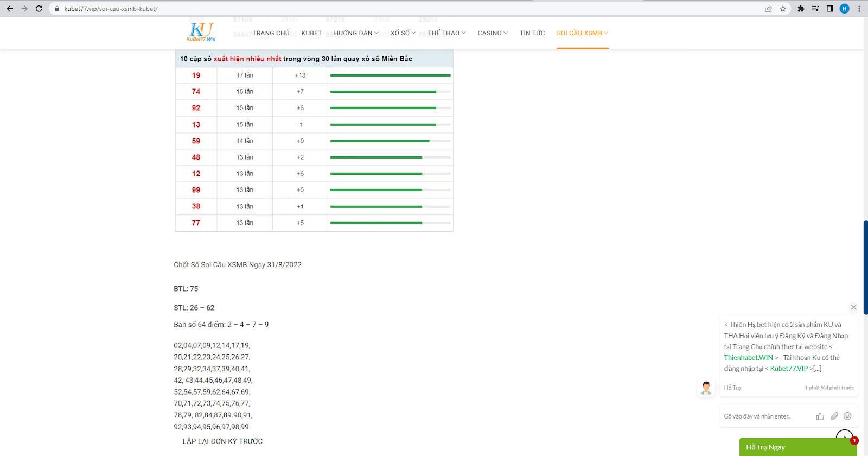Click the "Hỗ Trợ" sender label in chat
This screenshot has height=456, width=868.
[732, 388]
